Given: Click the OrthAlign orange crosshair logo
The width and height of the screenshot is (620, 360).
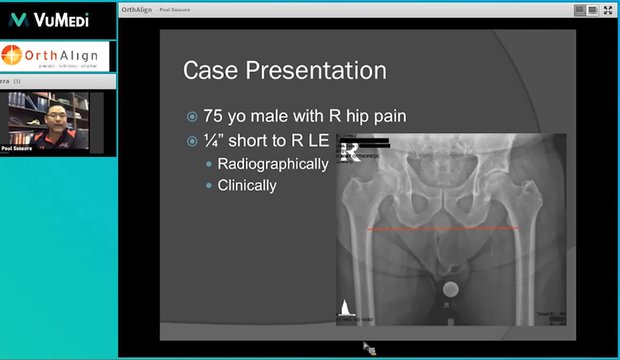Looking at the screenshot, I should click(x=11, y=55).
